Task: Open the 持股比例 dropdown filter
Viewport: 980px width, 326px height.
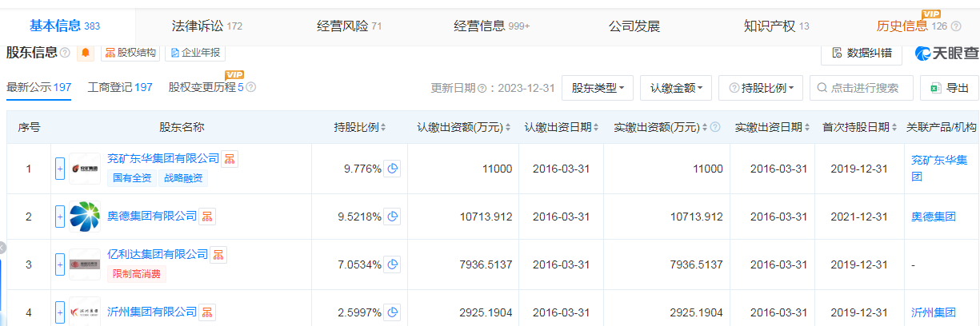Action: [x=761, y=88]
